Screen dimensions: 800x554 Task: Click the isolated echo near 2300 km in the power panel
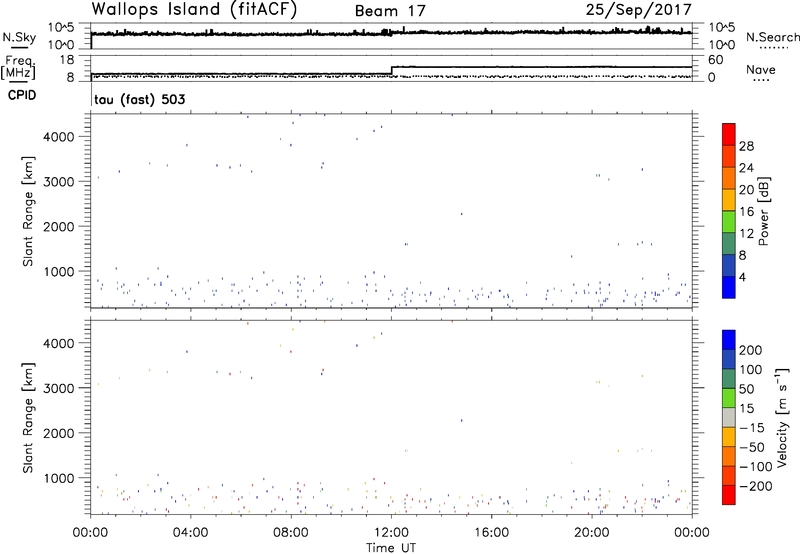461,214
